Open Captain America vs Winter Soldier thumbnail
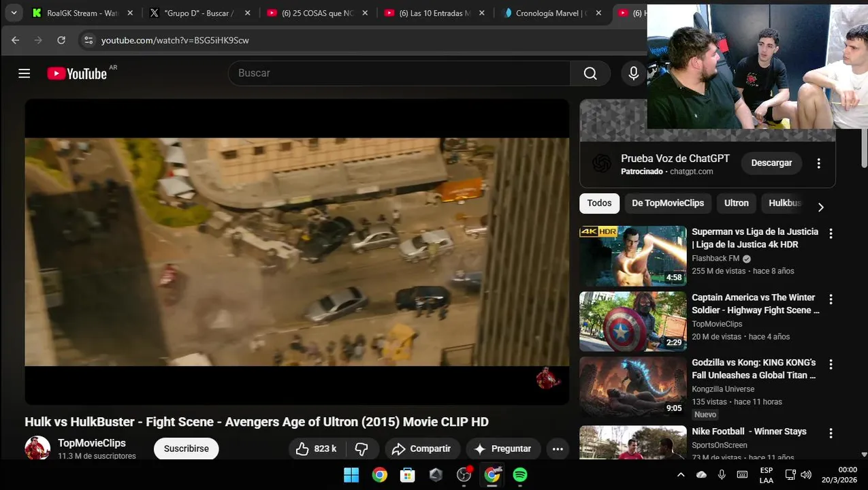The image size is (868, 490). (633, 322)
